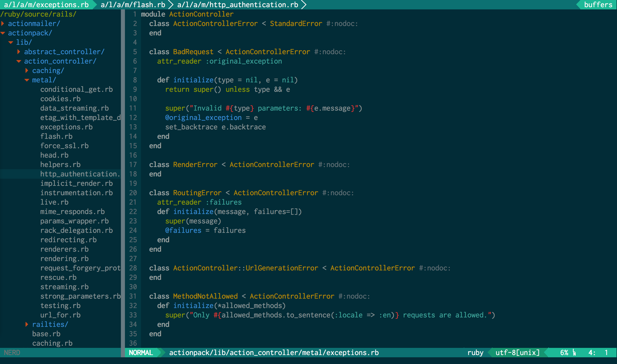Screen dimensions: 617x364
Task: Select the exceptions.rb buffer tab
Action: click(x=46, y=5)
